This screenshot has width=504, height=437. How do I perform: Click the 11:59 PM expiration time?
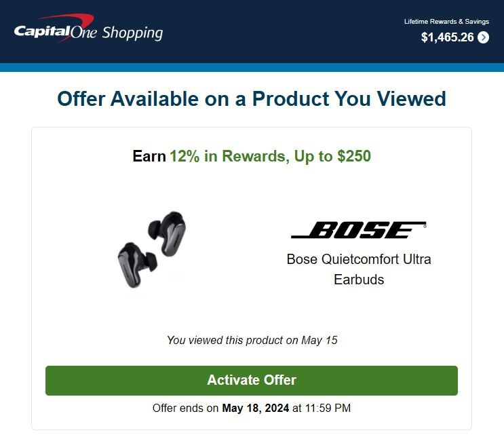tap(328, 408)
